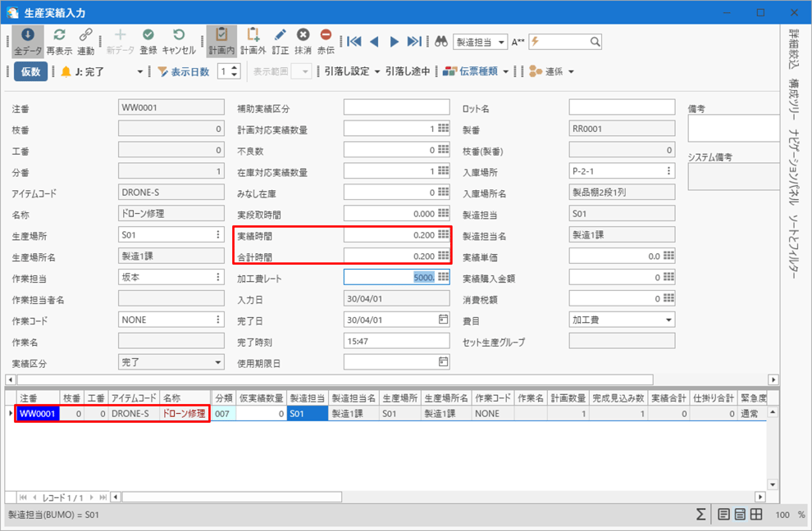Open search with the binoculars icon
The height and width of the screenshot is (531, 812).
click(x=440, y=42)
